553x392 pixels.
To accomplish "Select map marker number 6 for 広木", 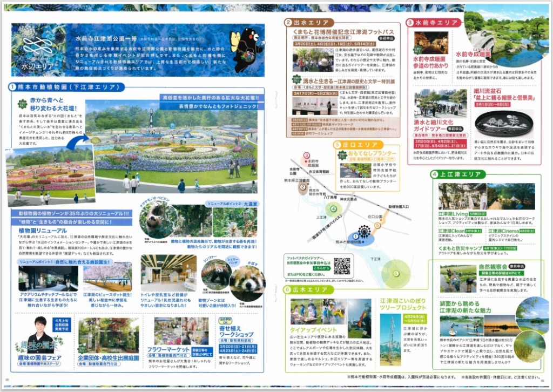I will pos(395,273).
